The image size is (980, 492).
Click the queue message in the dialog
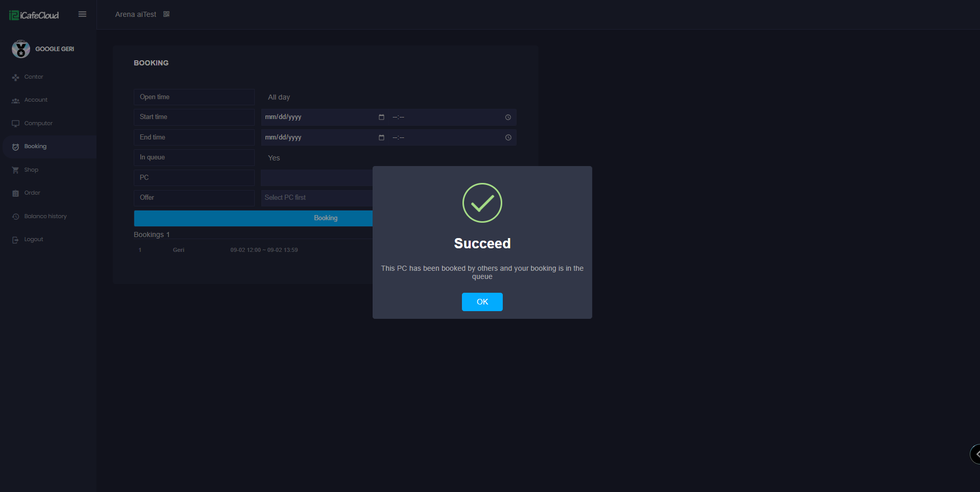point(482,272)
